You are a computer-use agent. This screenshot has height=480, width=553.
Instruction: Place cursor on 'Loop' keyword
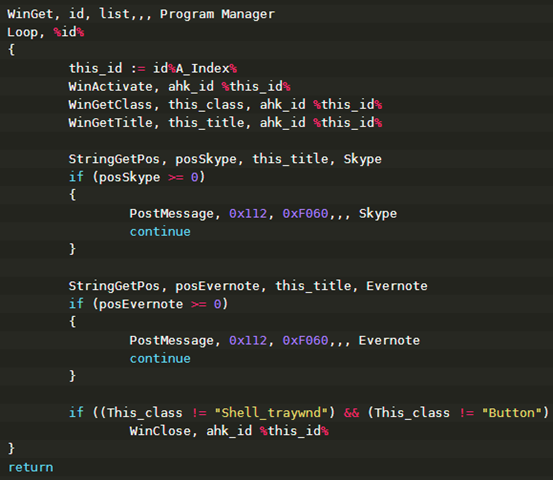click(23, 32)
